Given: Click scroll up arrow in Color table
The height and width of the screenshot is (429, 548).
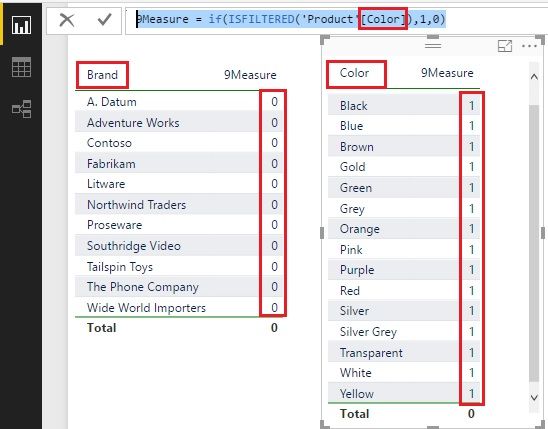Looking at the screenshot, I should click(534, 77).
